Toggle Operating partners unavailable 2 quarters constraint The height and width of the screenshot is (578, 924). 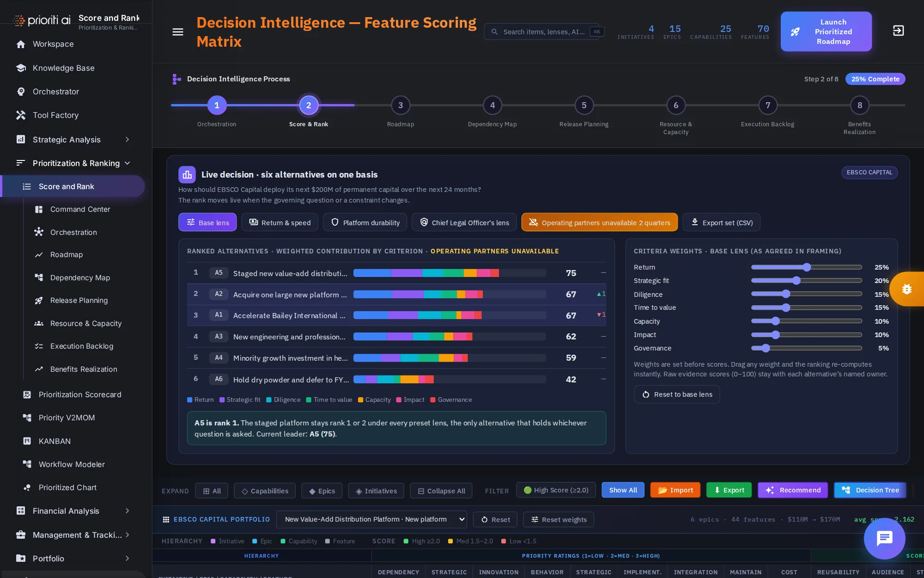click(x=599, y=222)
